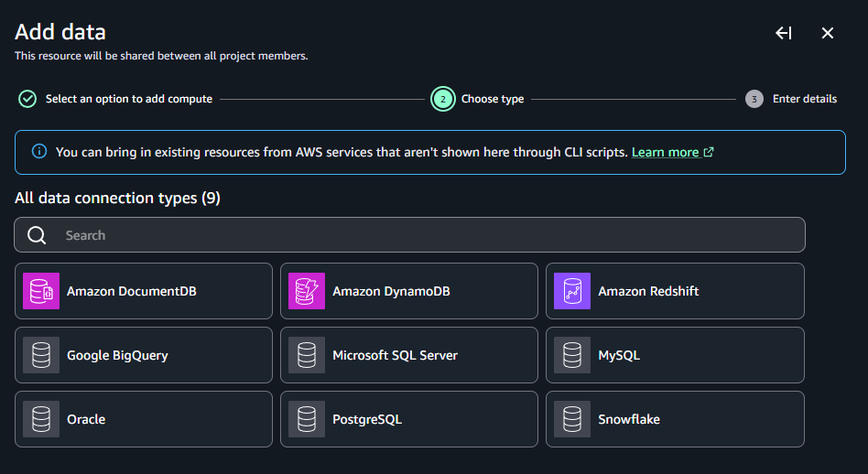This screenshot has height=474, width=868.
Task: Click the Microsoft SQL Server database icon
Action: 307,355
